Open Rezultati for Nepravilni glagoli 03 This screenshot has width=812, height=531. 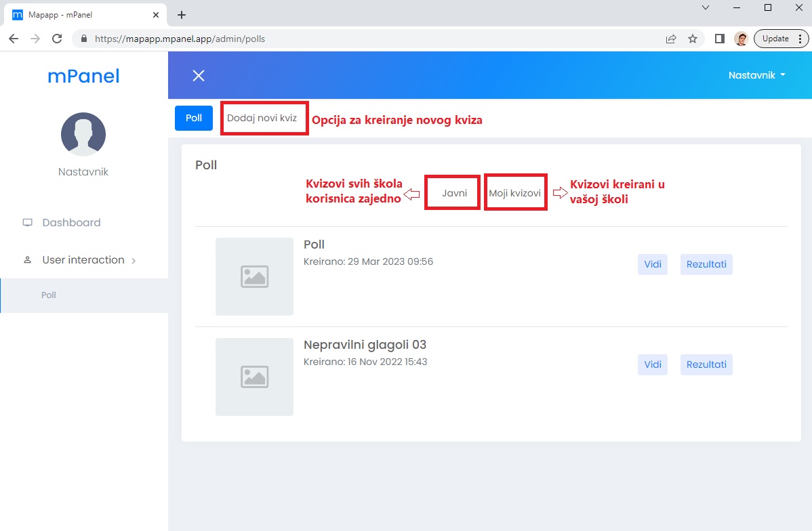tap(706, 364)
